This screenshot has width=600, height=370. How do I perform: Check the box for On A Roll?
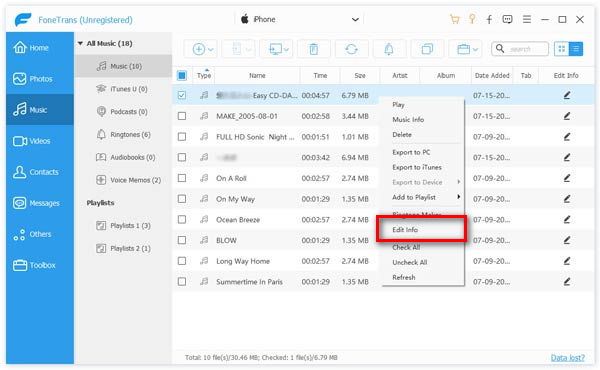(182, 178)
